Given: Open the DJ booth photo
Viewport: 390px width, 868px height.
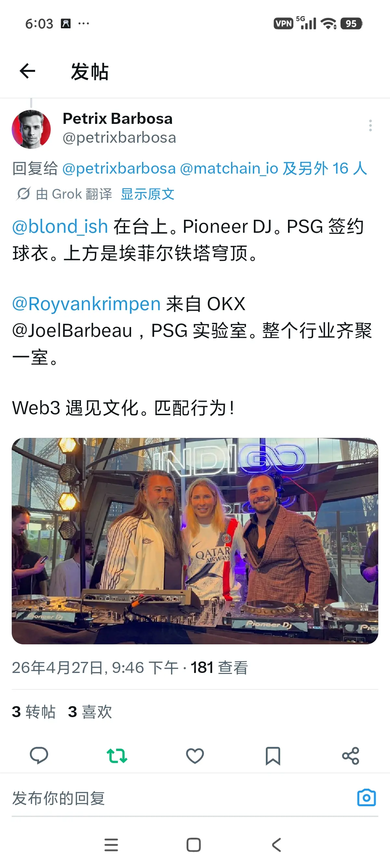Looking at the screenshot, I should [195, 541].
